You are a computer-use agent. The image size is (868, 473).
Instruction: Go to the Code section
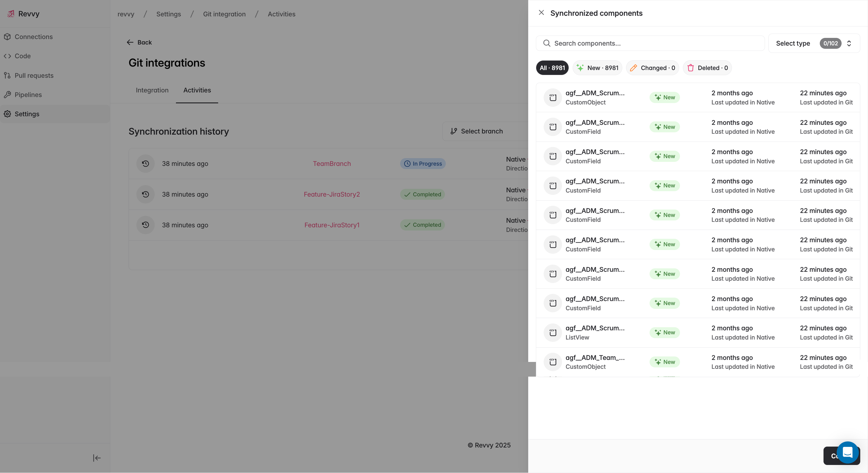point(23,56)
